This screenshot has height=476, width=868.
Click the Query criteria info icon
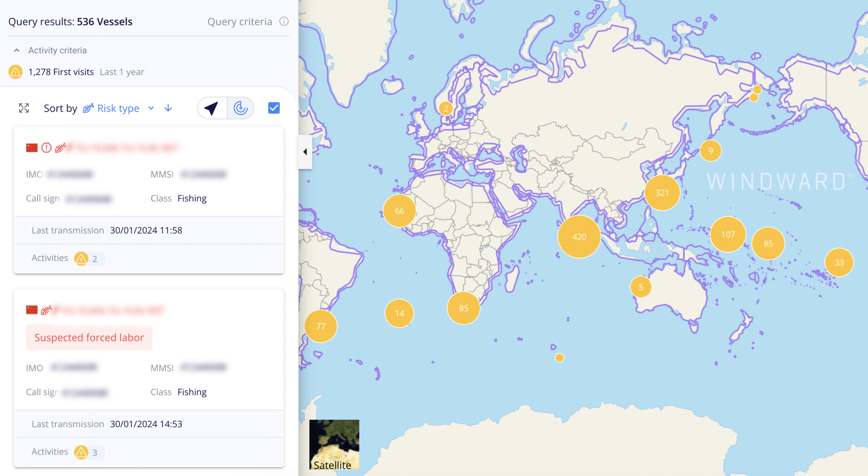click(x=284, y=21)
